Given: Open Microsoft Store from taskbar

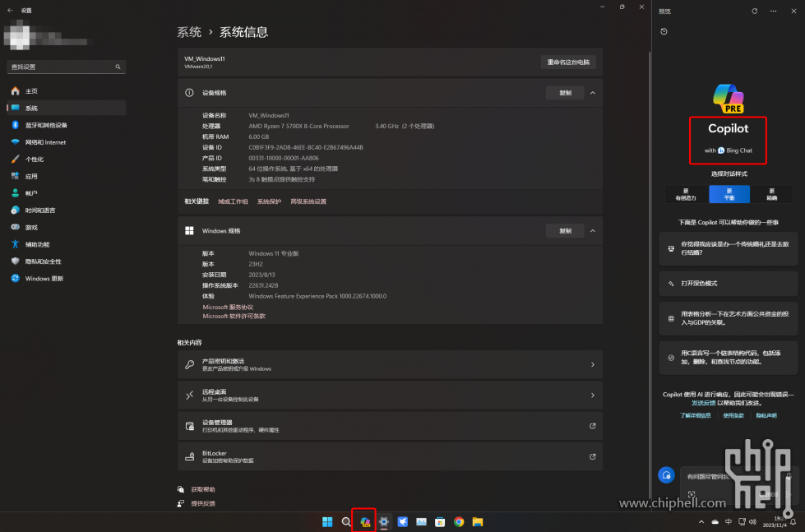Looking at the screenshot, I should pyautogui.click(x=440, y=522).
